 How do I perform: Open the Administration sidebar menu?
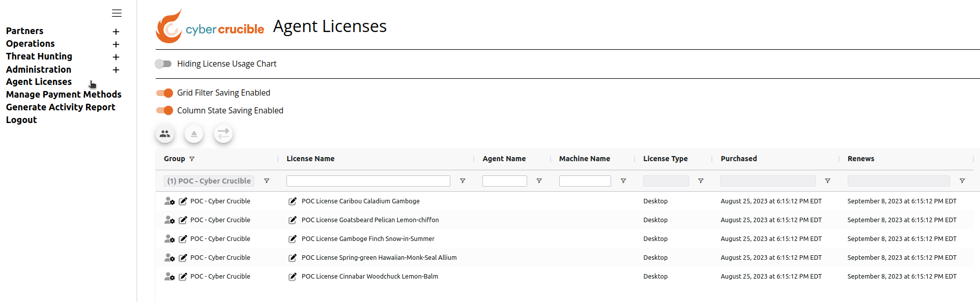coord(39,70)
